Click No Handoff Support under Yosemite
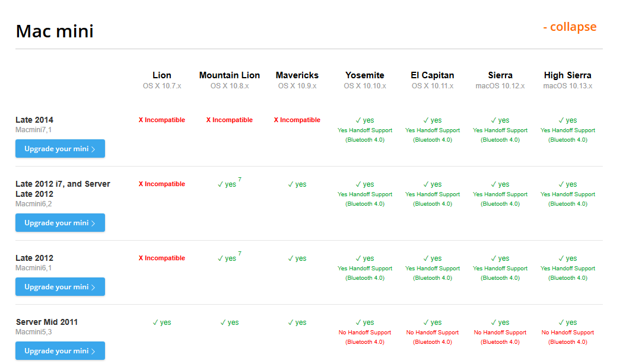Screen dimensions: 620x364 pos(365,333)
